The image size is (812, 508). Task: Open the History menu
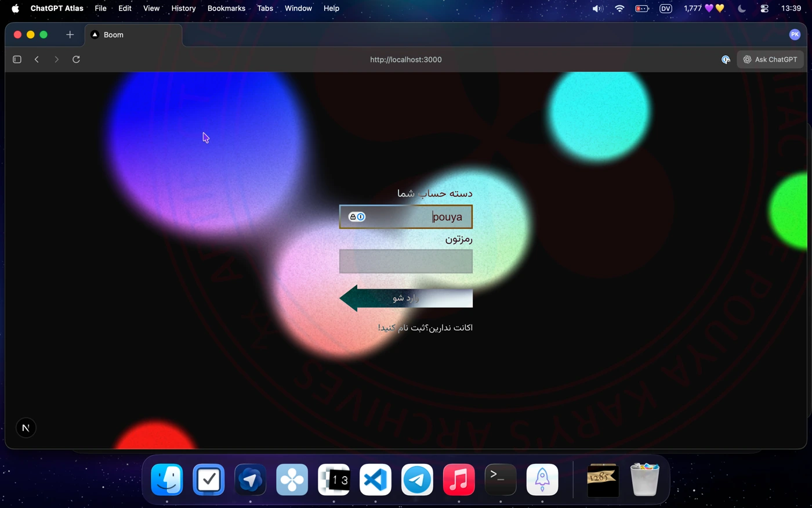tap(183, 9)
